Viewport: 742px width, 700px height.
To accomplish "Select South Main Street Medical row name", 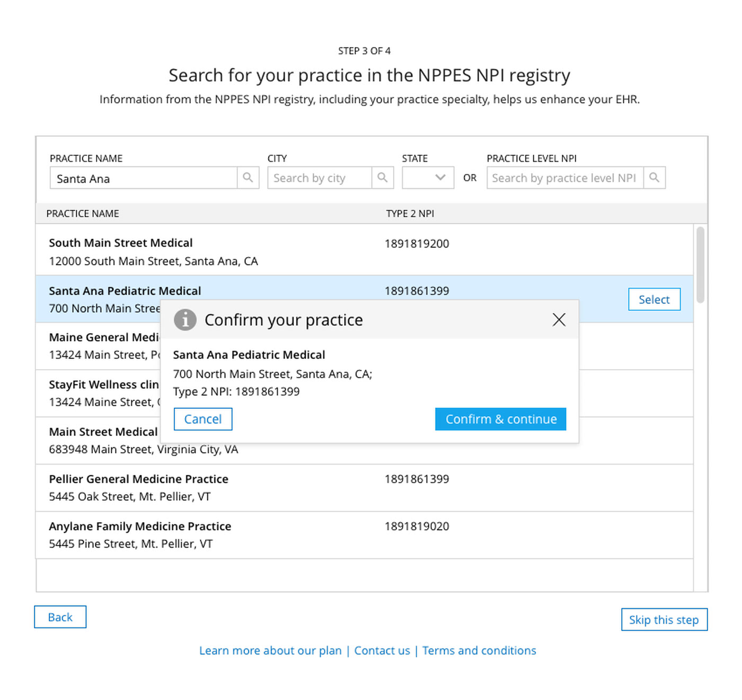I will click(x=121, y=243).
